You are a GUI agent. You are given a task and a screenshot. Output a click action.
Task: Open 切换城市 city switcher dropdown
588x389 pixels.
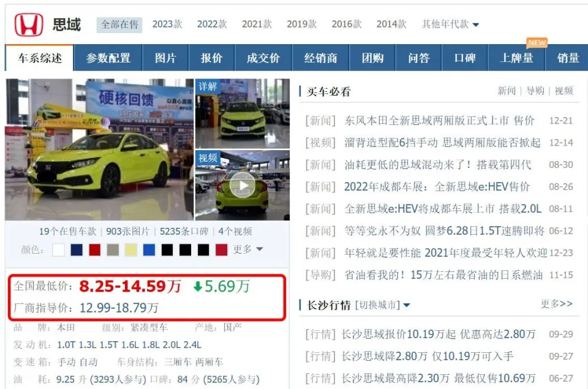point(382,305)
